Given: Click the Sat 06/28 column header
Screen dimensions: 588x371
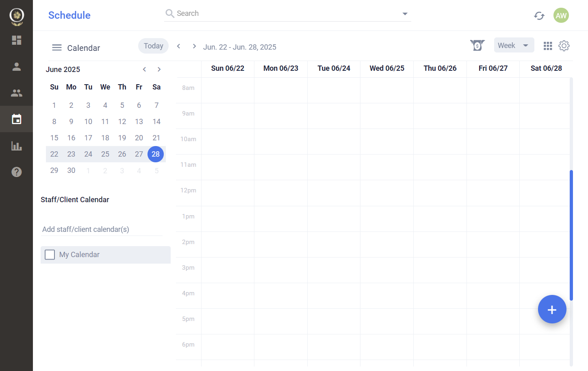Looking at the screenshot, I should click(x=546, y=68).
